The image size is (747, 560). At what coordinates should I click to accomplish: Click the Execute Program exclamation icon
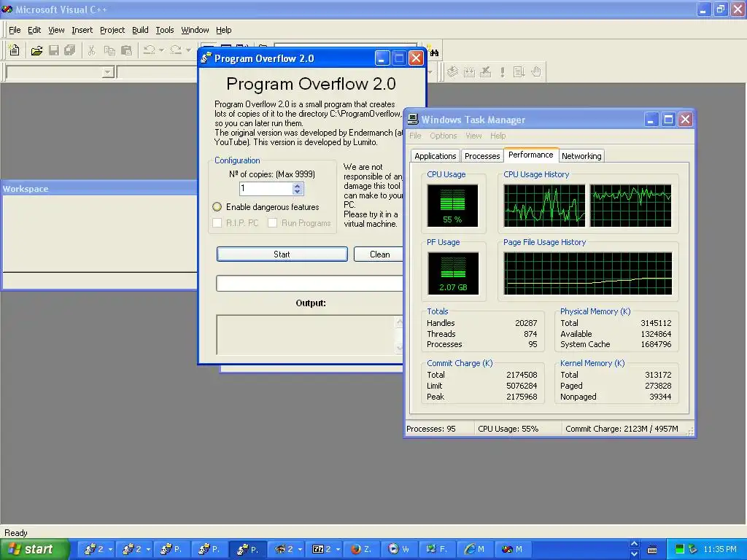tap(502, 72)
